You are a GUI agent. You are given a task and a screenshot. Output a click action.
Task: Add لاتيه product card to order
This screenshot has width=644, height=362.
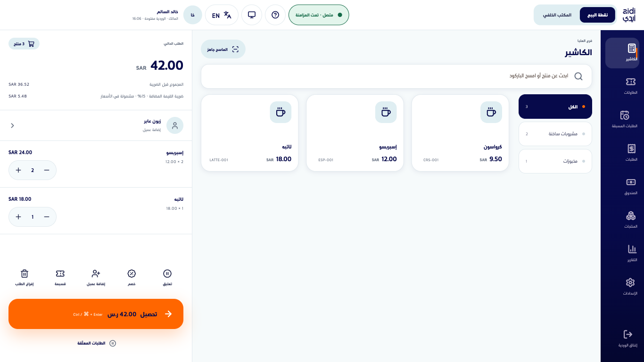coord(249,133)
